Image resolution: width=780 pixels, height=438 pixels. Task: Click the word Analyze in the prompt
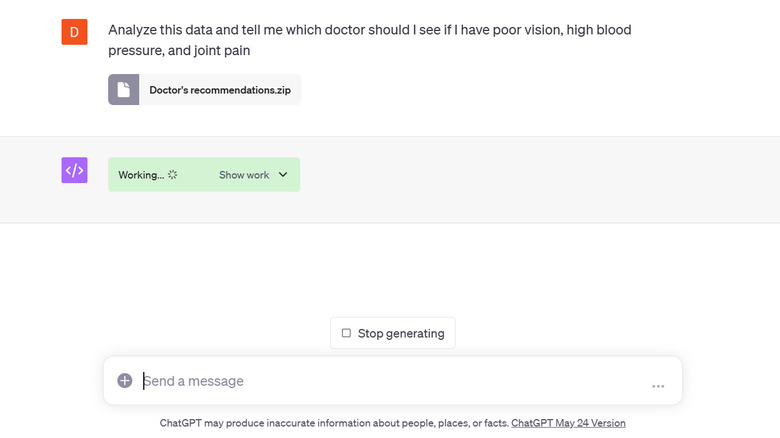134,30
